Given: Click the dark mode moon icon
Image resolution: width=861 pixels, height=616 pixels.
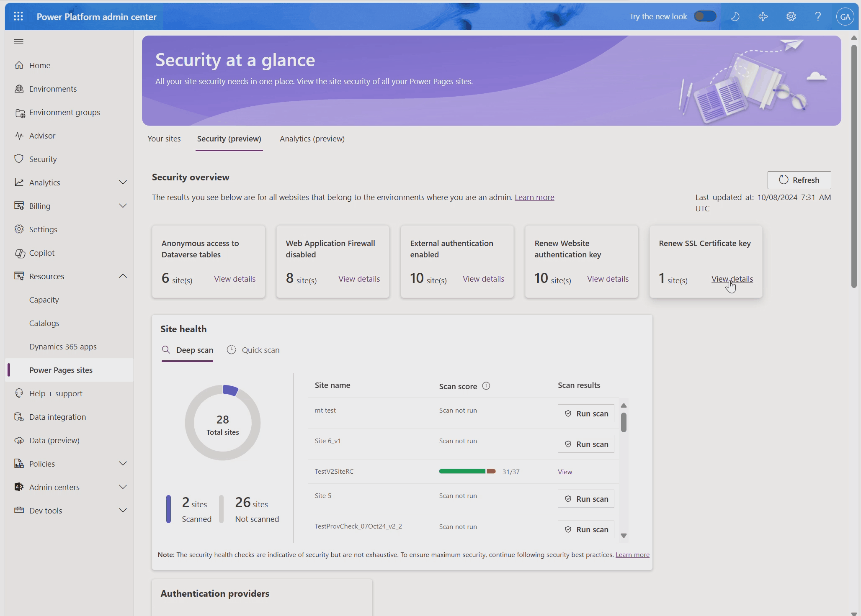Looking at the screenshot, I should pos(735,16).
